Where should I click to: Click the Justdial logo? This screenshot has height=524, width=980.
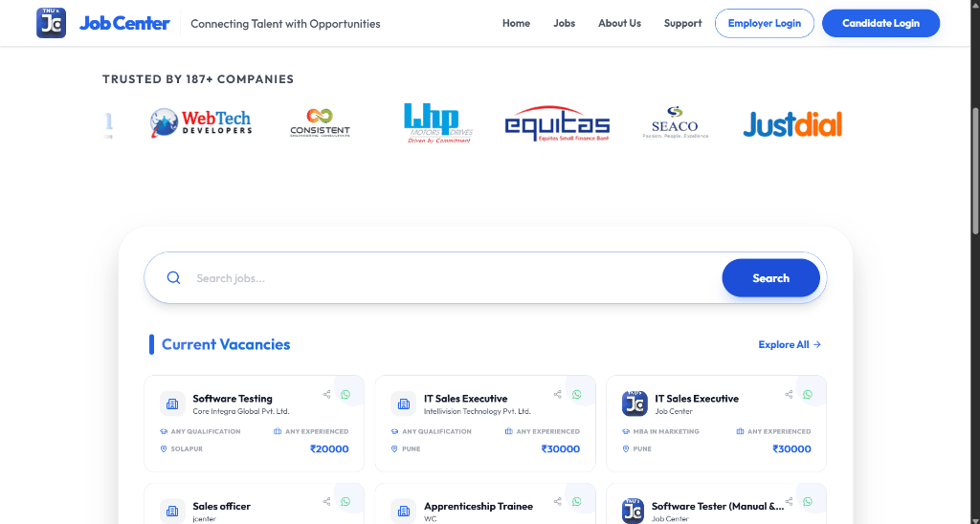(792, 123)
